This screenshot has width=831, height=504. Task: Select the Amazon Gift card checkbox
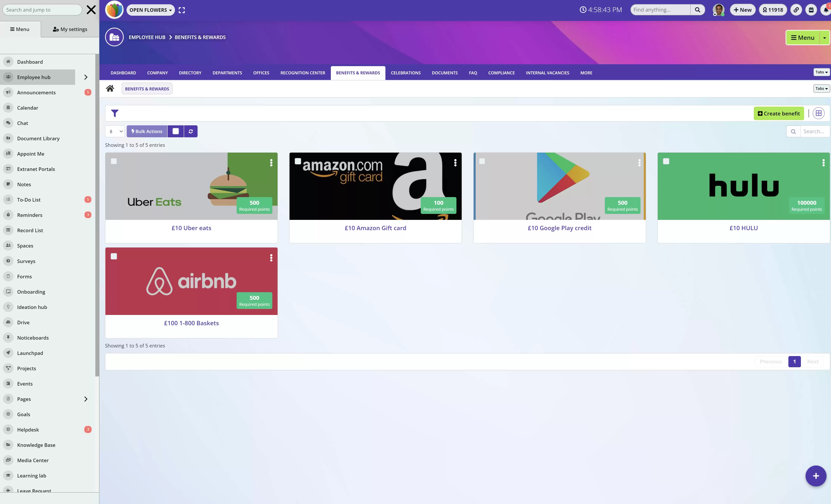[298, 161]
